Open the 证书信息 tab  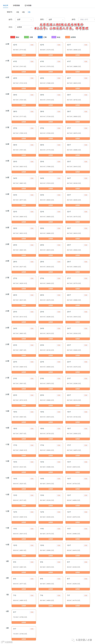point(28,5)
